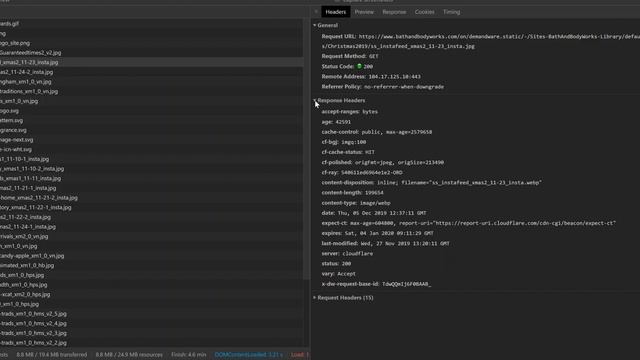Image resolution: width=640 pixels, height=360 pixels.
Task: Click the last-modified header row
Action: point(385,244)
